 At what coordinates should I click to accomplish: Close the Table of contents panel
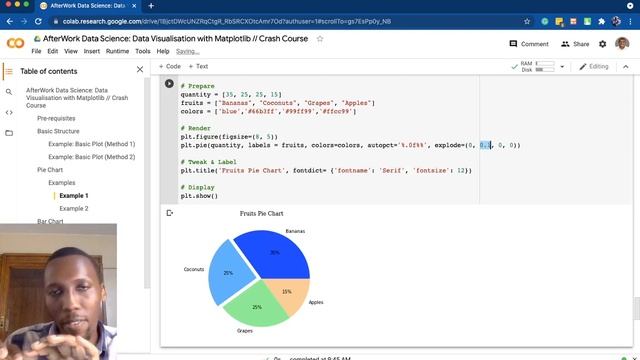click(x=140, y=70)
